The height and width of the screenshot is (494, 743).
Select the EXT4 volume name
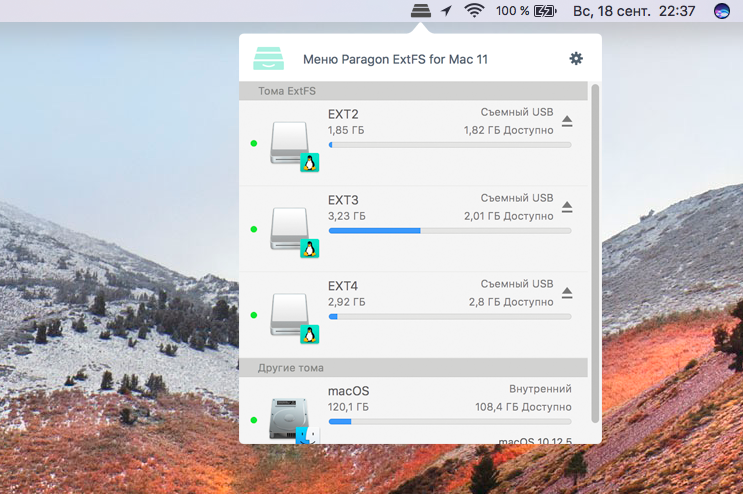[343, 286]
